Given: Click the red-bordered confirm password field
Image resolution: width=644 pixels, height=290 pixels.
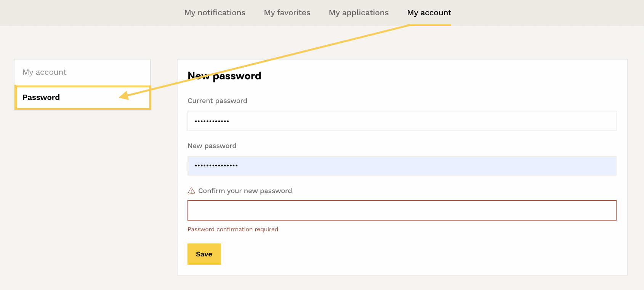Looking at the screenshot, I should pyautogui.click(x=402, y=210).
